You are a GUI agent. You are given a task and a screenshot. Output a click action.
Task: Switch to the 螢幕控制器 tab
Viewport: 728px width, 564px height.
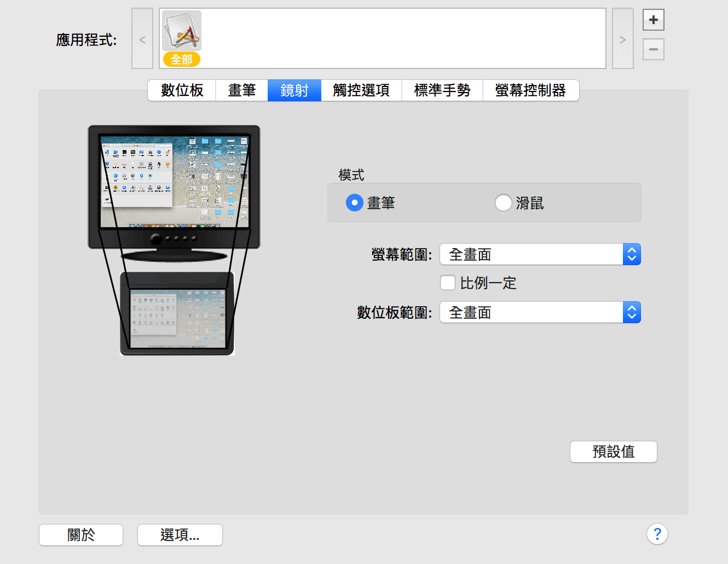[x=530, y=90]
